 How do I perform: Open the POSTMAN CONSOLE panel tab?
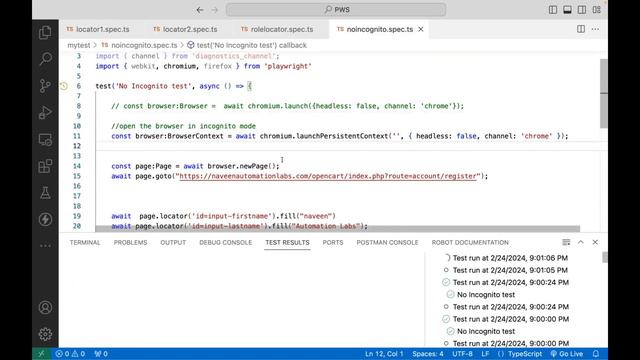point(387,242)
